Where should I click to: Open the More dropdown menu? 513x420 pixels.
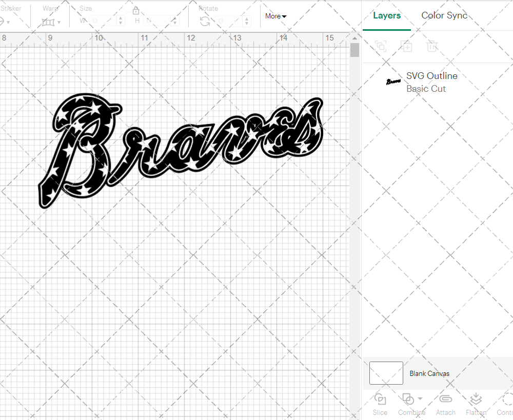(x=275, y=16)
